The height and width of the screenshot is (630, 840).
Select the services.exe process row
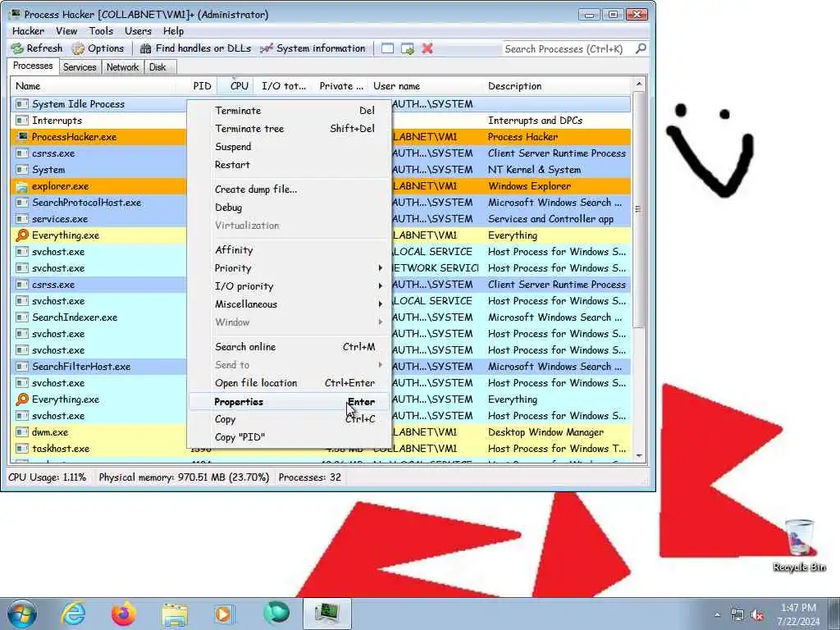coord(99,219)
